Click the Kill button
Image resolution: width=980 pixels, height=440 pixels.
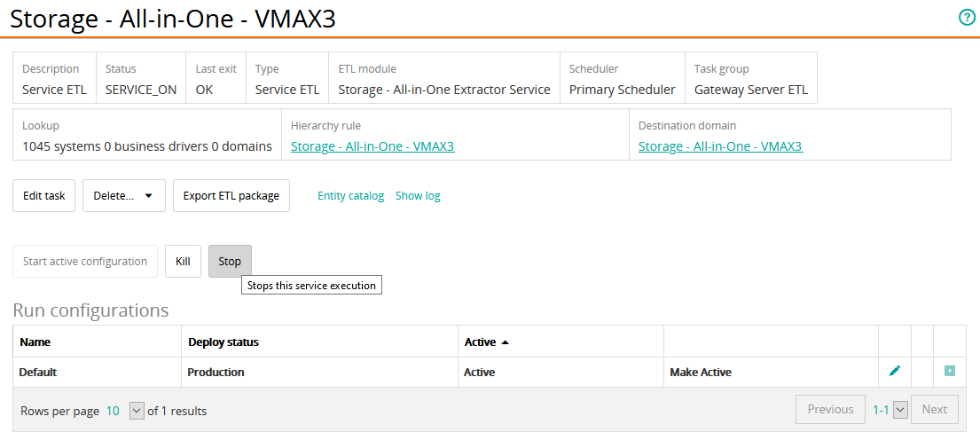tap(183, 261)
